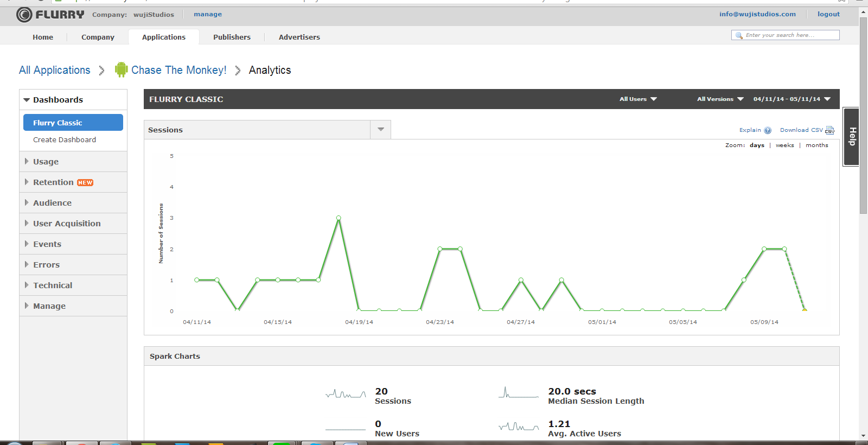Set chart zoom to weeks
Screen dimensions: 868x445
pyautogui.click(x=784, y=145)
